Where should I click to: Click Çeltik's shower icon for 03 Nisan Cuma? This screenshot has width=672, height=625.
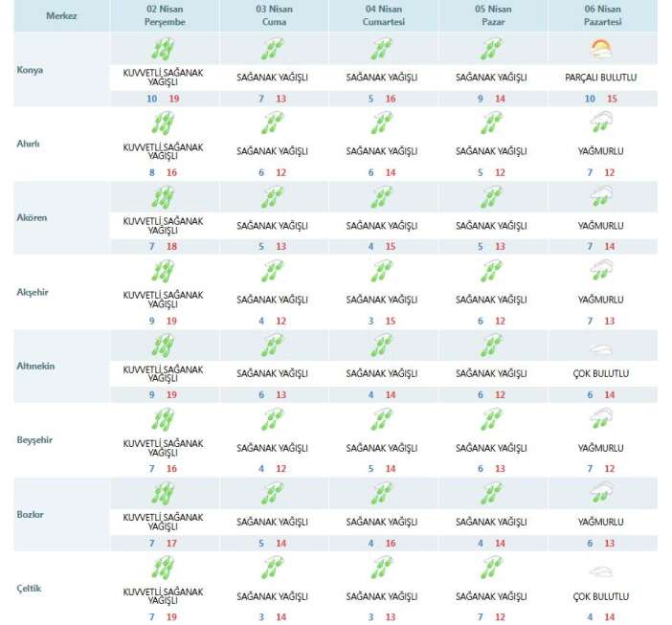[273, 570]
